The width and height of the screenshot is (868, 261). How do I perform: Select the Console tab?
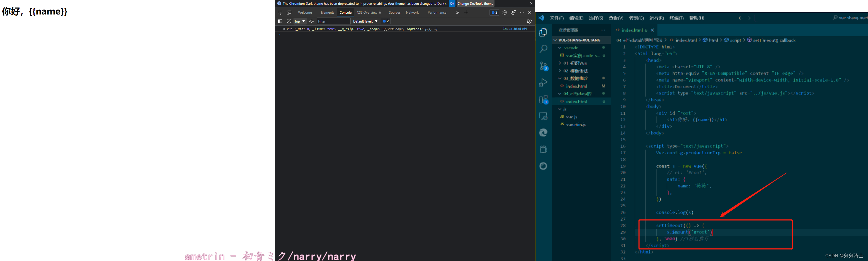tap(345, 13)
